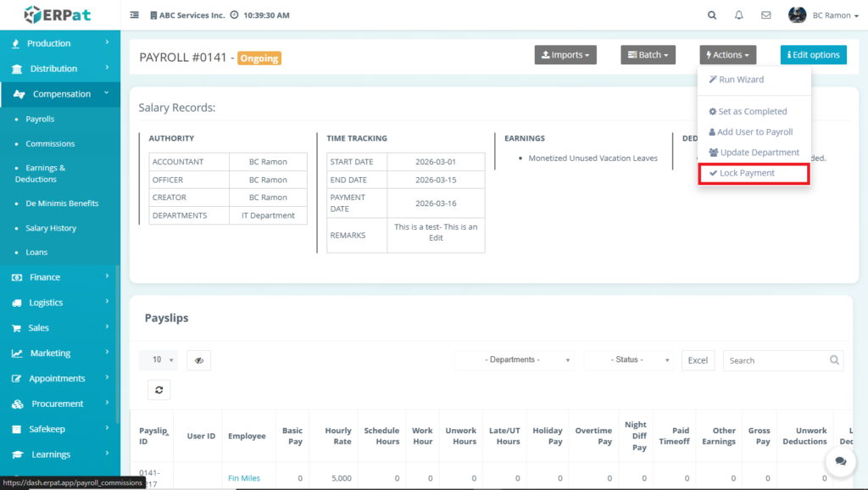The width and height of the screenshot is (868, 490).
Task: Open the Departments filter dropdown
Action: [x=514, y=360]
